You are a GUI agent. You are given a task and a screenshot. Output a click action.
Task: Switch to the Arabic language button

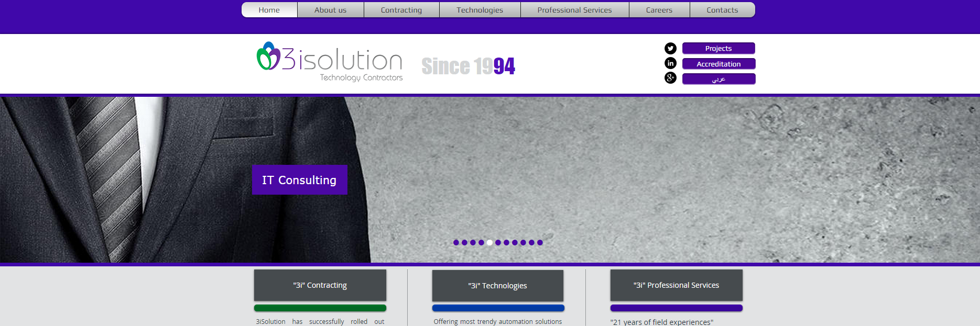[x=718, y=79]
